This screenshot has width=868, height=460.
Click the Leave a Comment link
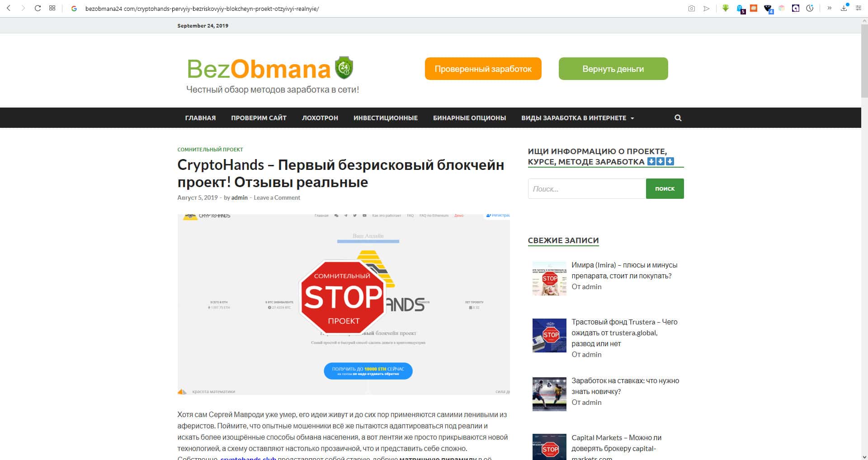pyautogui.click(x=277, y=198)
